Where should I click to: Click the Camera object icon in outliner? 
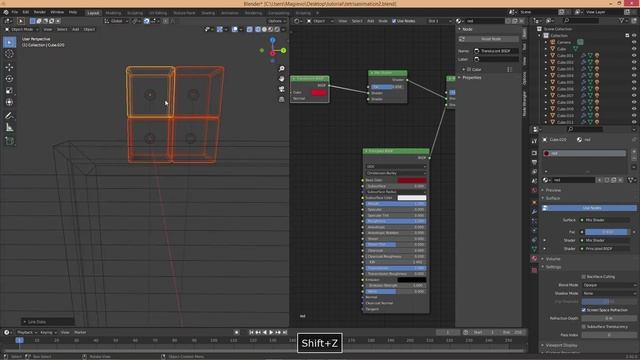tap(553, 42)
